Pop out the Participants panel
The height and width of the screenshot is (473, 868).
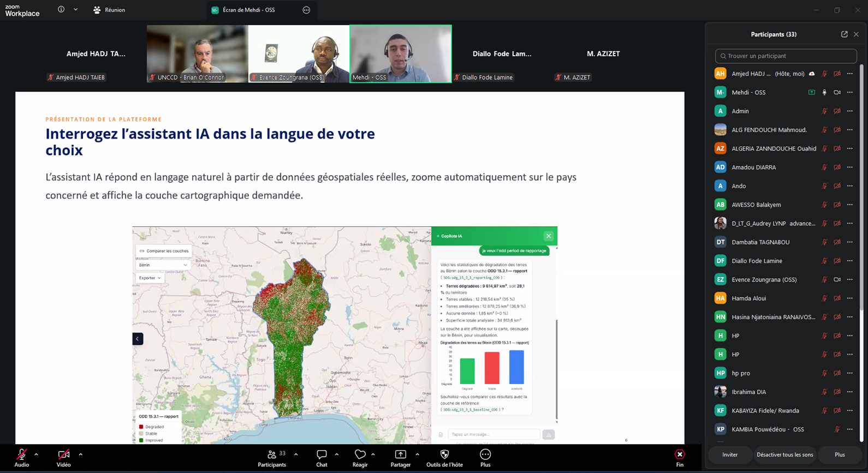[x=844, y=34]
